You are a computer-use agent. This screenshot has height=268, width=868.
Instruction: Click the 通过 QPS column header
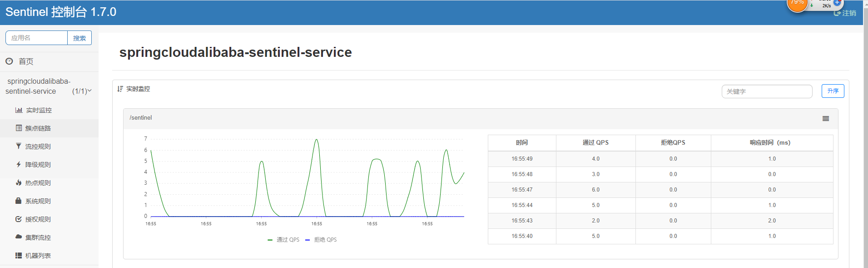[595, 142]
